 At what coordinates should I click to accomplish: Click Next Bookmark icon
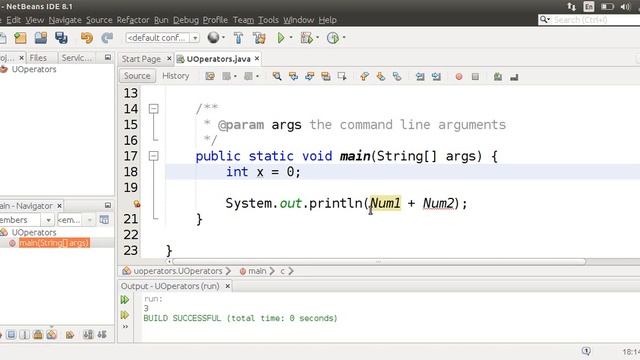click(x=380, y=76)
